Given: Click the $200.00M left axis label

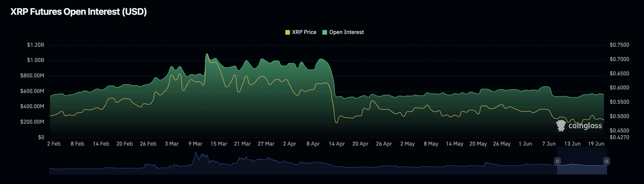Looking at the screenshot, I should click(32, 122).
